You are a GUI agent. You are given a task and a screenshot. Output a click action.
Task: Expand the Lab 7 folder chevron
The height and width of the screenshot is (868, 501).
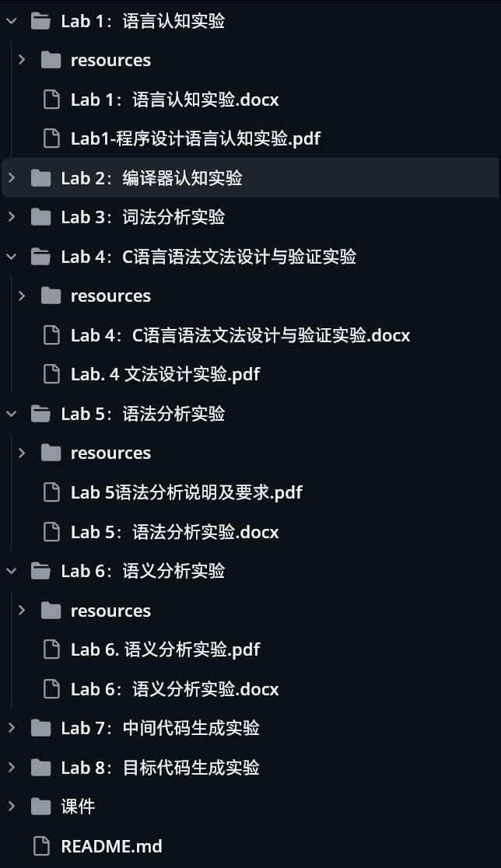[12, 728]
